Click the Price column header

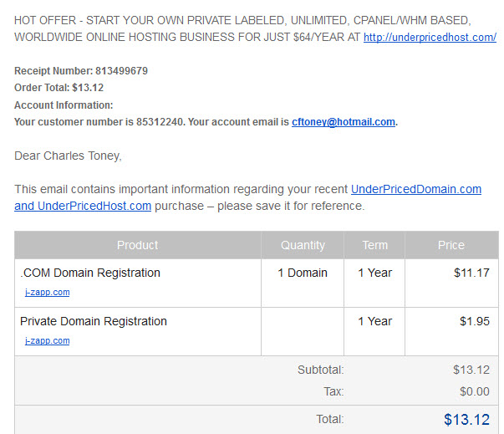pyautogui.click(x=451, y=245)
